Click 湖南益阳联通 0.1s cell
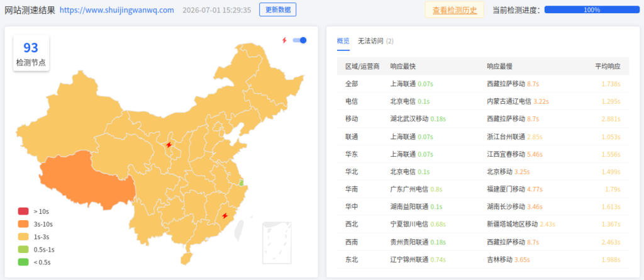 point(416,206)
